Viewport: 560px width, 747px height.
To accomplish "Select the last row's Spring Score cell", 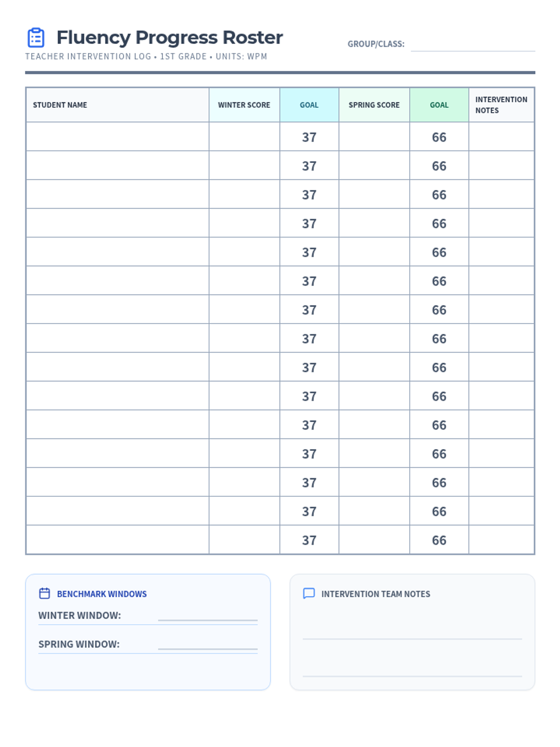I will pyautogui.click(x=374, y=540).
